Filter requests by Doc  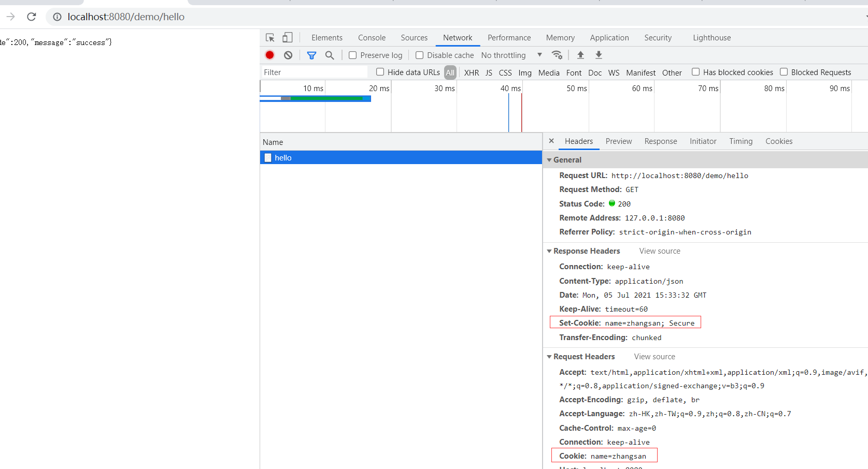tap(595, 73)
